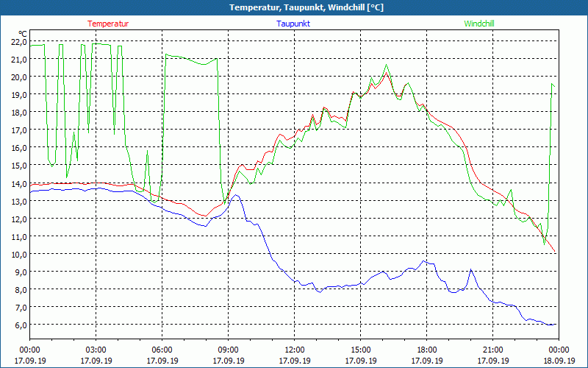Click the 18.09.19 date label
Image resolution: width=588 pixels, height=368 pixels.
click(x=559, y=361)
